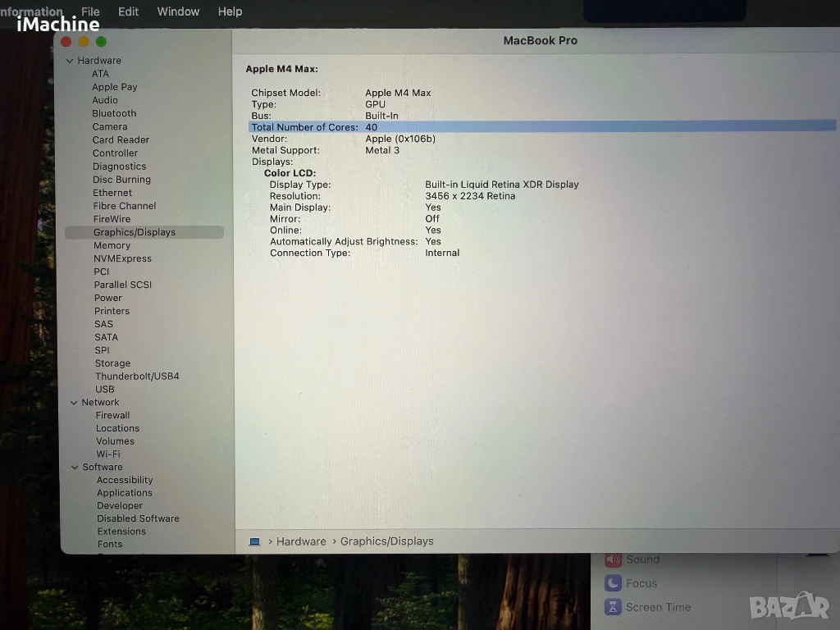This screenshot has width=840, height=630.
Task: Click Graphics/Displays in the bottom path bar
Action: (x=386, y=541)
